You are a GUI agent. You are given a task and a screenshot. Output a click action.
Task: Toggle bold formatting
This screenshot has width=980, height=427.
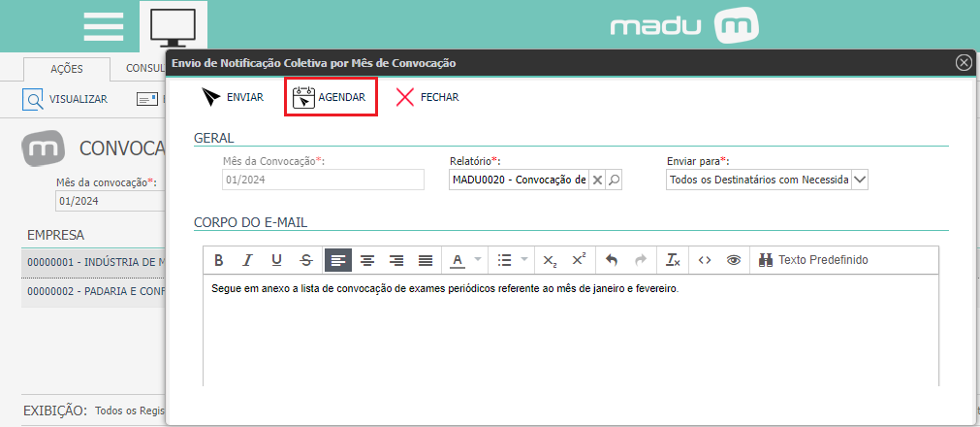(x=219, y=260)
